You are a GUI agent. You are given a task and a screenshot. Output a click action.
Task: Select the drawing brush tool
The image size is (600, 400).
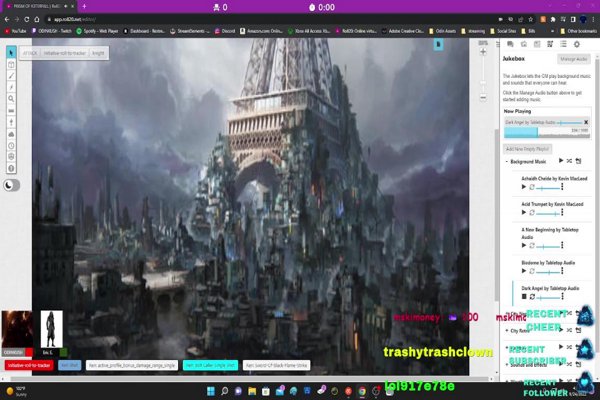(x=11, y=76)
